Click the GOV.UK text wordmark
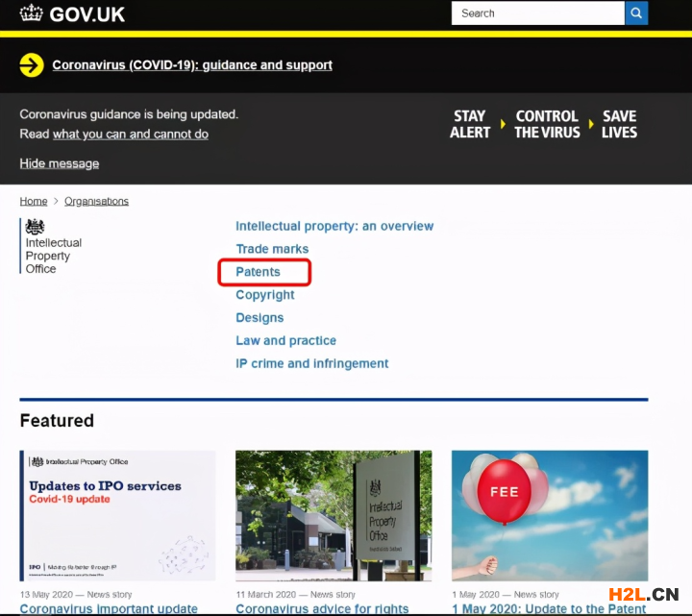This screenshot has width=692, height=616. [86, 14]
